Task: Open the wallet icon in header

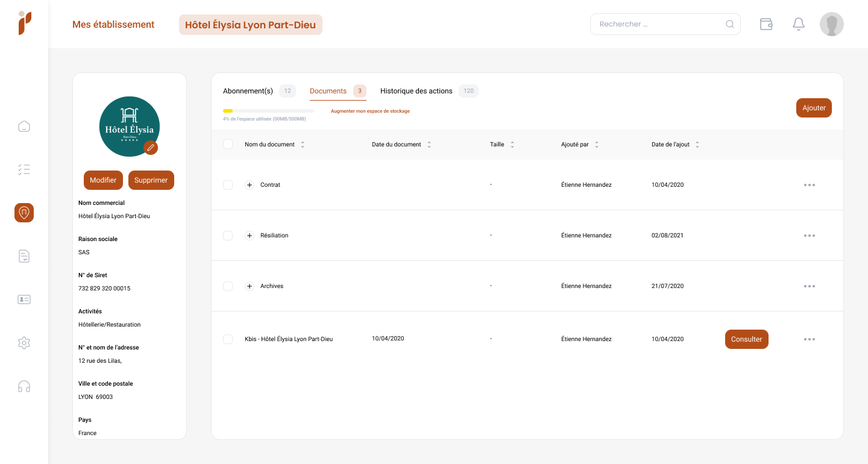Action: (x=766, y=24)
